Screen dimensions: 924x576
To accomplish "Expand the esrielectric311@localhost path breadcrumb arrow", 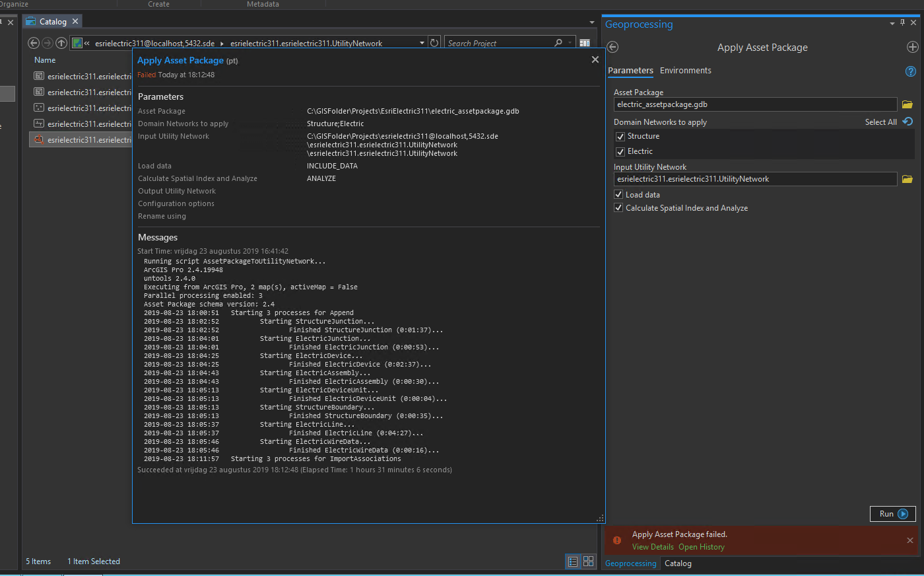I will tap(222, 44).
